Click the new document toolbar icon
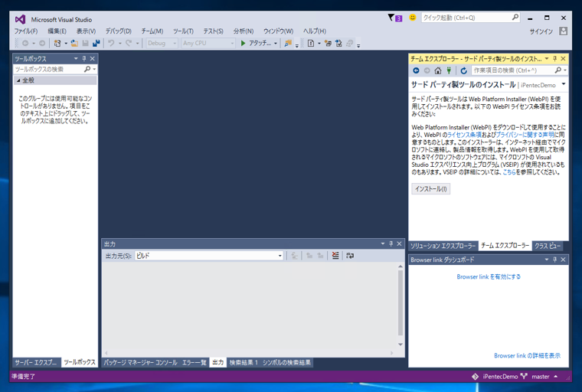Screen dimensions: 582x392 (x=311, y=44)
